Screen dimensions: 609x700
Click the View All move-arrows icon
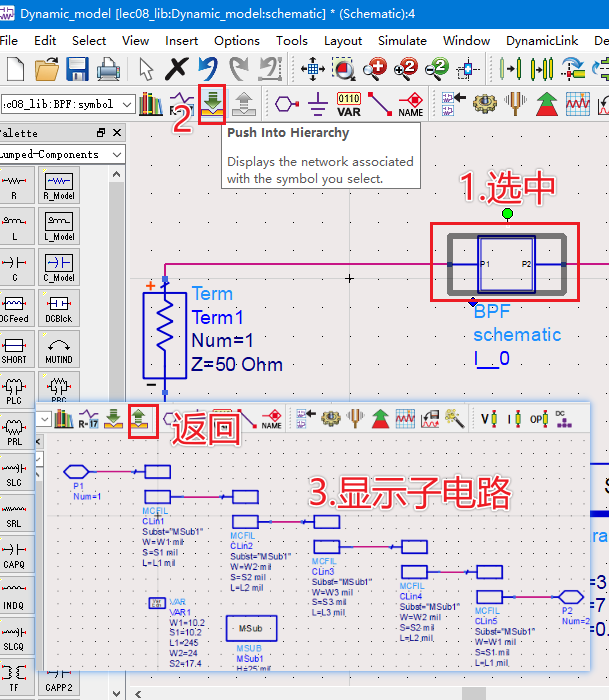[x=313, y=69]
